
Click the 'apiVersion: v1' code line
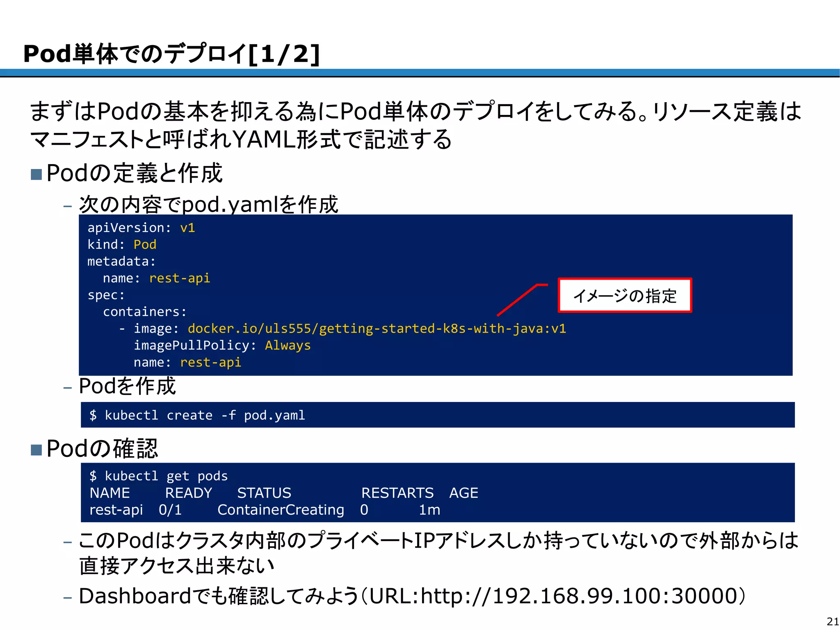pyautogui.click(x=141, y=228)
